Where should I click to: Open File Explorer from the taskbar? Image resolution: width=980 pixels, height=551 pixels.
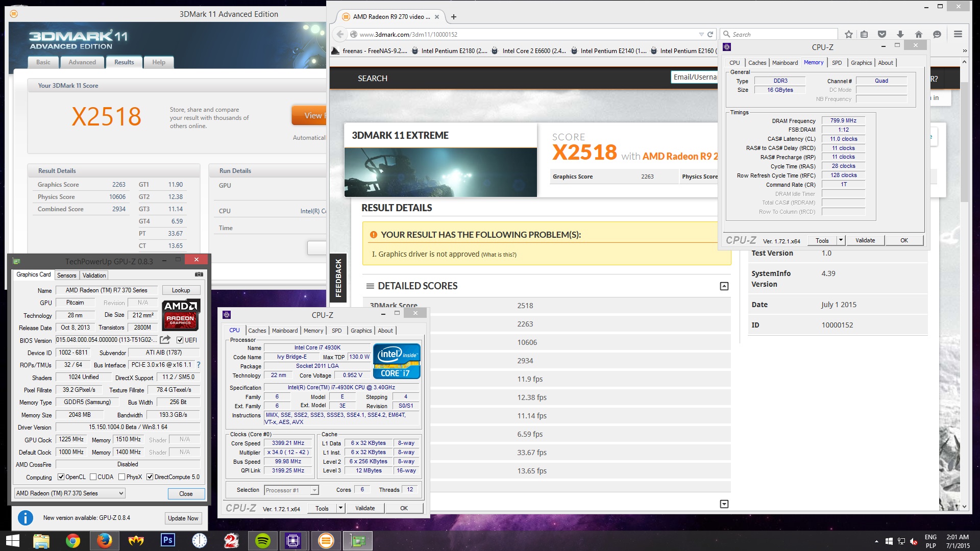tap(41, 541)
